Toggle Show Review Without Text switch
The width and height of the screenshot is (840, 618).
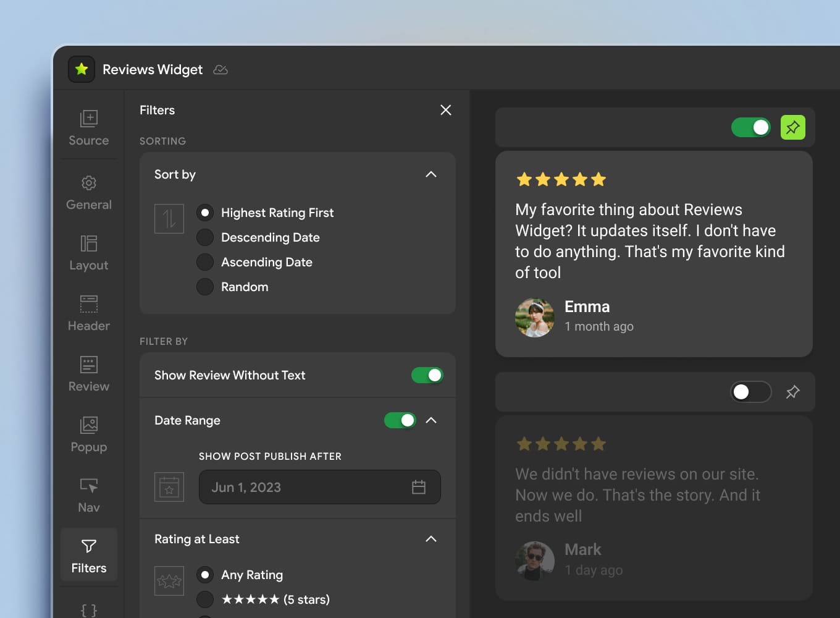[x=427, y=375]
